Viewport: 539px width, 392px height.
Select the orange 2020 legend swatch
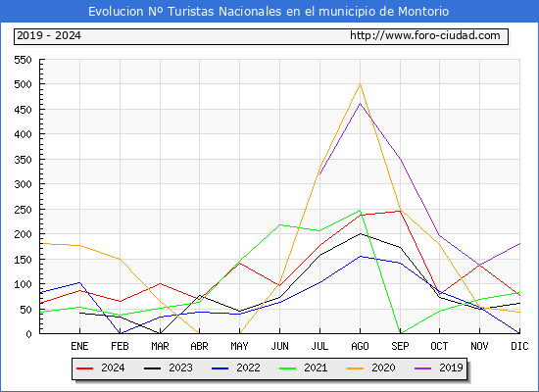(x=356, y=368)
